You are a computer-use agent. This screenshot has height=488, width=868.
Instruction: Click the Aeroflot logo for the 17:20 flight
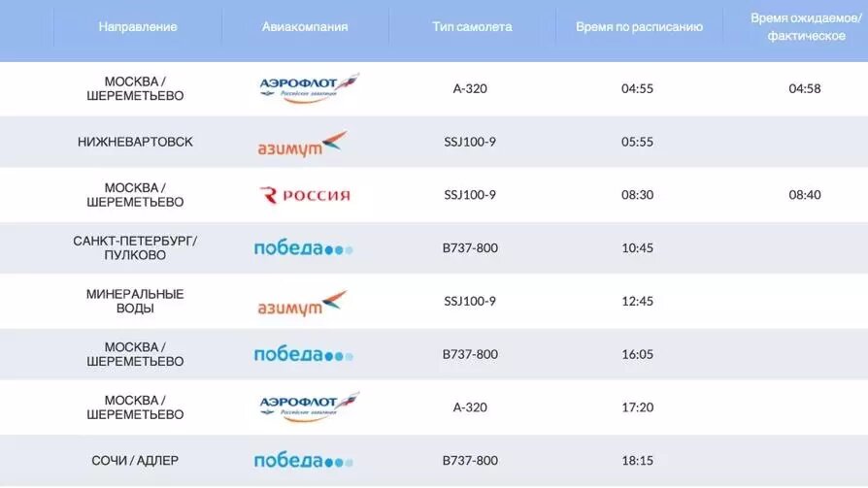coord(309,407)
